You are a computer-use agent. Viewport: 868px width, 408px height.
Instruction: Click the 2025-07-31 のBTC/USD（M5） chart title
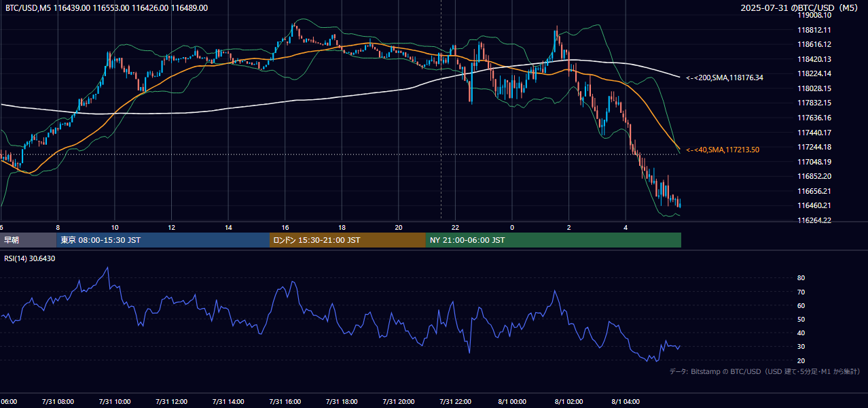pyautogui.click(x=800, y=8)
